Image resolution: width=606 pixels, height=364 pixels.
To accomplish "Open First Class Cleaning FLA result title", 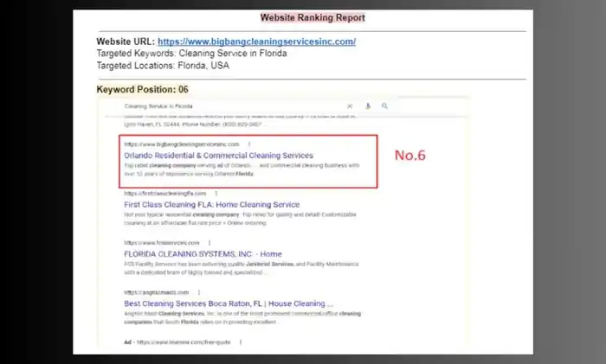I will (x=212, y=205).
